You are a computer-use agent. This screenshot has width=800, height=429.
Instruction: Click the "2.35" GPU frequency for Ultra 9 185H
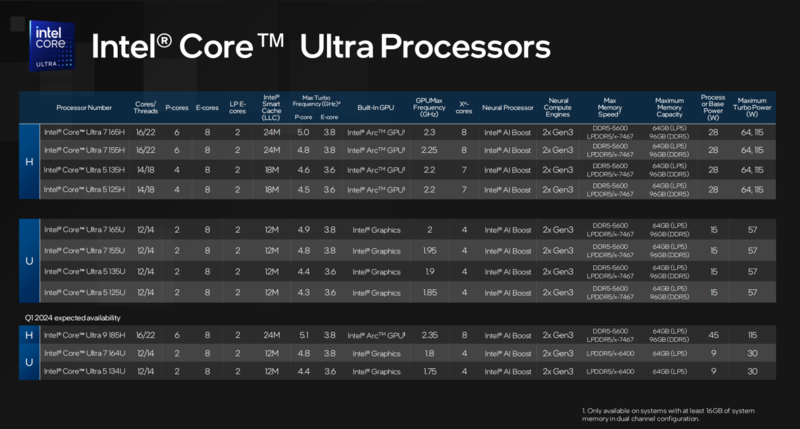tap(430, 335)
